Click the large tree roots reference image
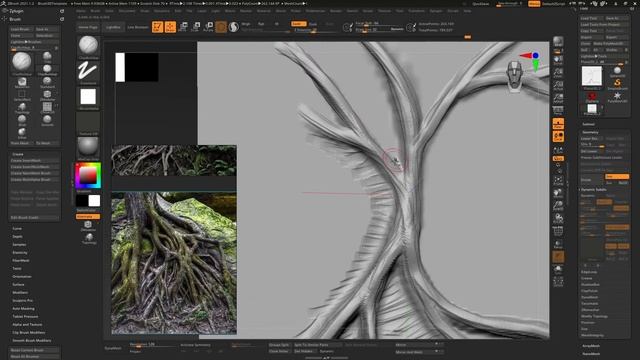The height and width of the screenshot is (360, 640). 174,263
